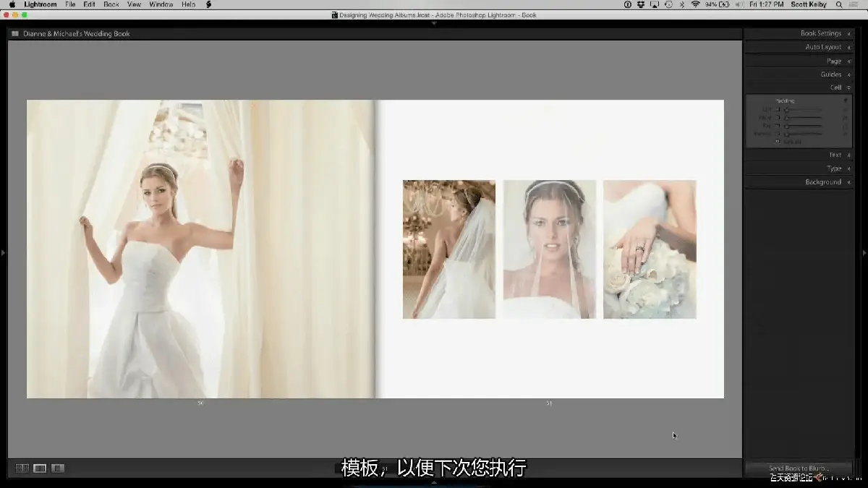Screen dimensions: 868x488
Task: Click the battery status indicator
Action: pos(717,4)
